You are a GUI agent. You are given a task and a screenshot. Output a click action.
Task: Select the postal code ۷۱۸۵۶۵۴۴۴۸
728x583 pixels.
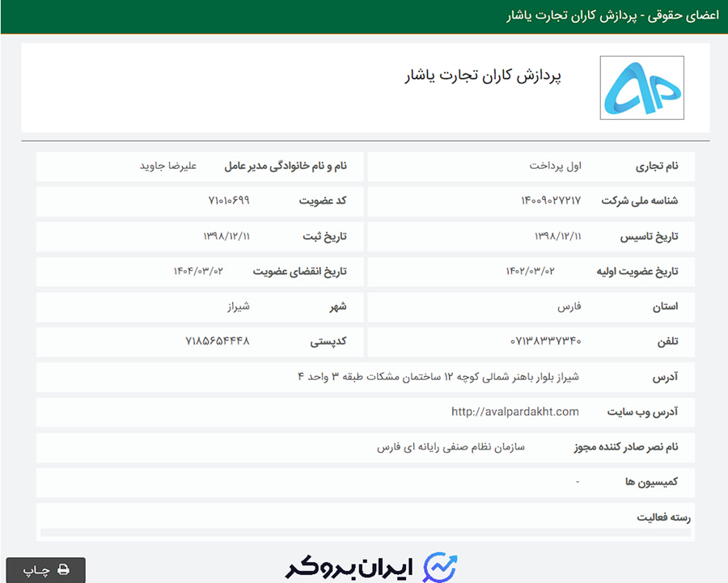(x=218, y=341)
